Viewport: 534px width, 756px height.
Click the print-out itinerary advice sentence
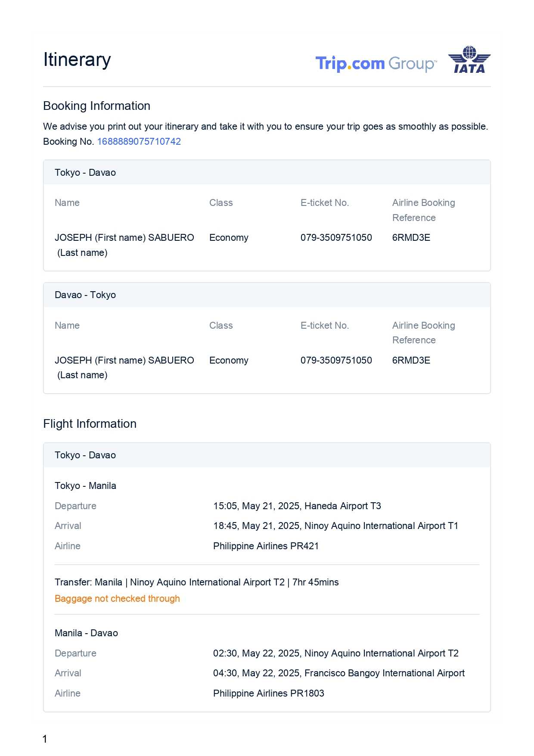click(x=265, y=127)
